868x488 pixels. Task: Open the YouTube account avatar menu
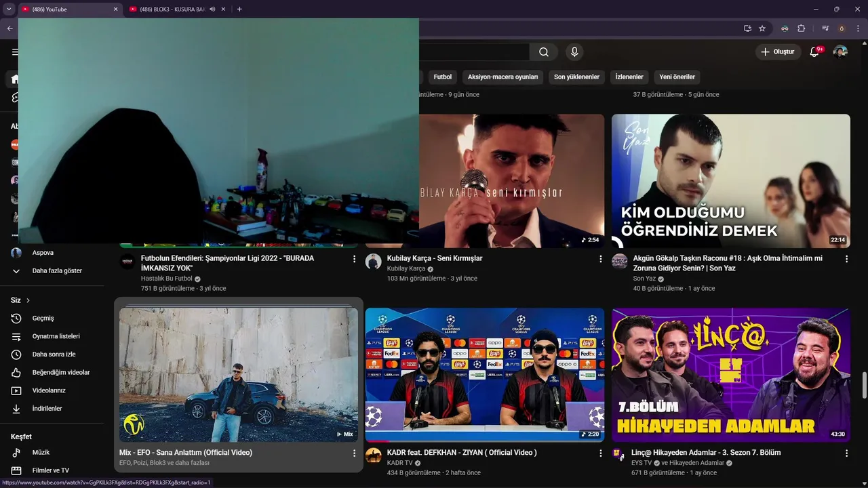click(x=841, y=52)
